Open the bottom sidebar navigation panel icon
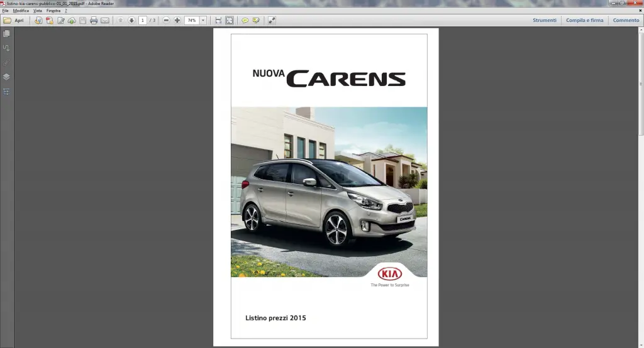 tap(6, 92)
